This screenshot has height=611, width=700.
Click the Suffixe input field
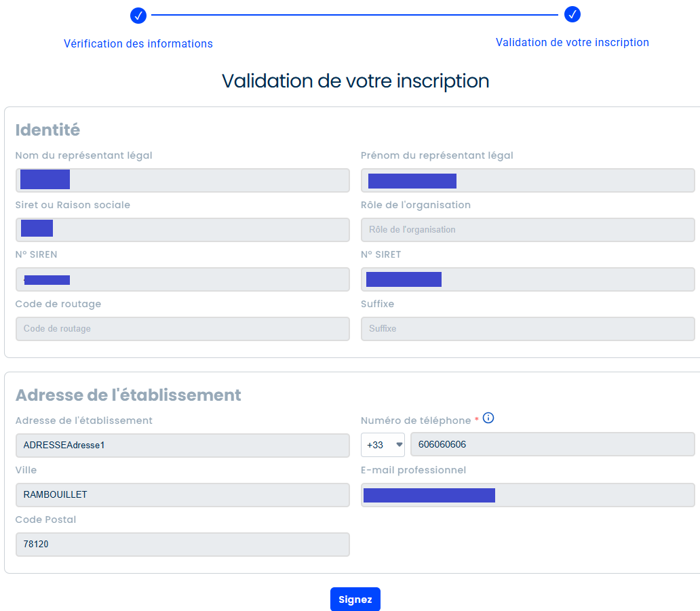pyautogui.click(x=528, y=329)
